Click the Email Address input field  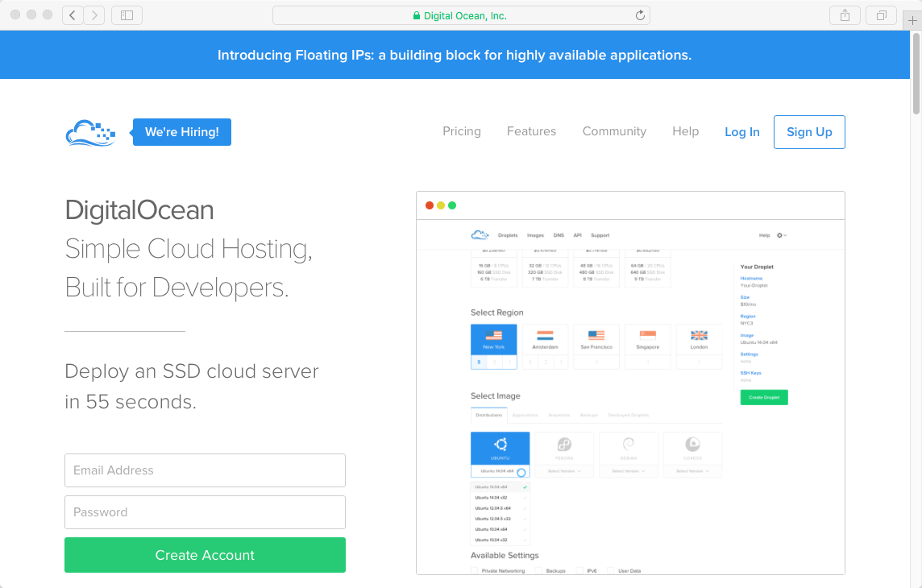pyautogui.click(x=205, y=470)
